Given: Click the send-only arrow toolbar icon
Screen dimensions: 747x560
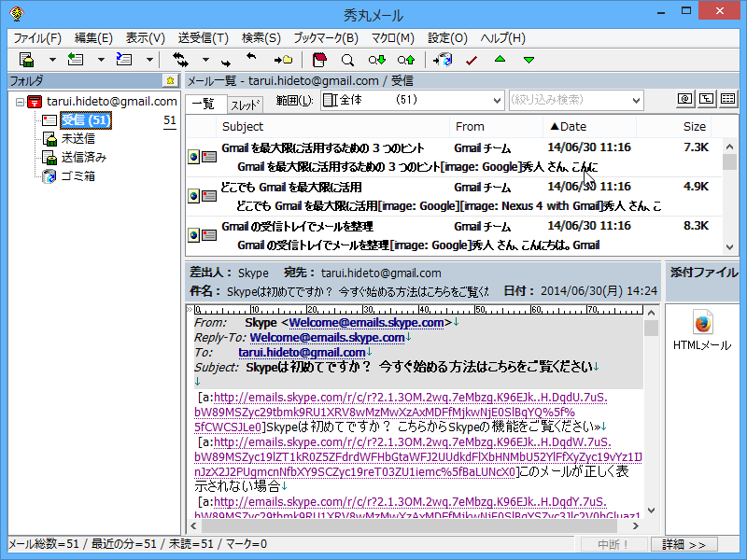Looking at the screenshot, I should pyautogui.click(x=225, y=63).
